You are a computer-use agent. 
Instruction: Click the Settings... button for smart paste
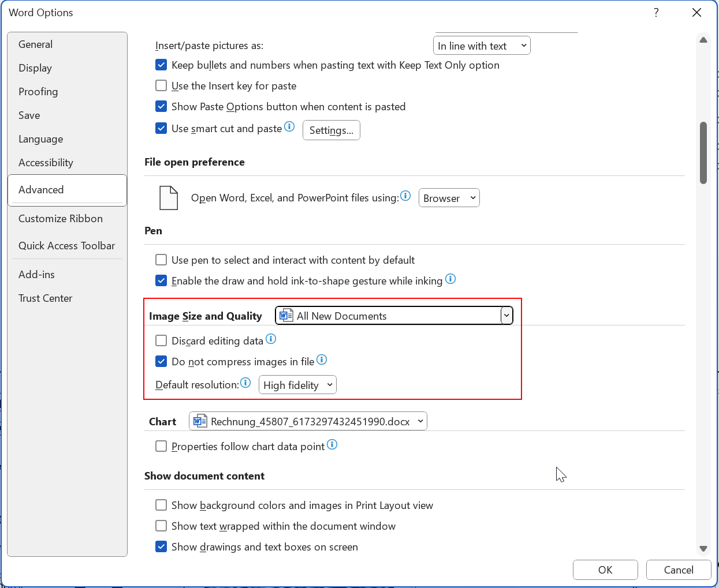point(331,130)
